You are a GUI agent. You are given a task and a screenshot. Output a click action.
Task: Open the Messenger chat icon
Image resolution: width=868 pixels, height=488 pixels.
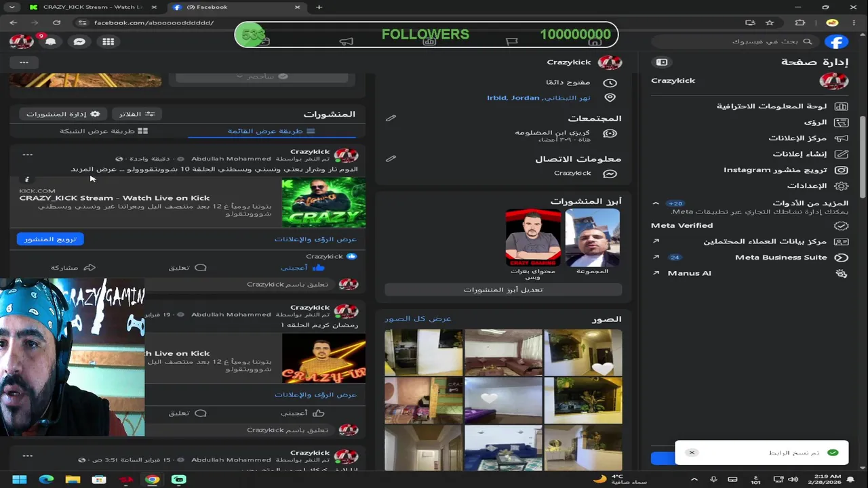(79, 41)
